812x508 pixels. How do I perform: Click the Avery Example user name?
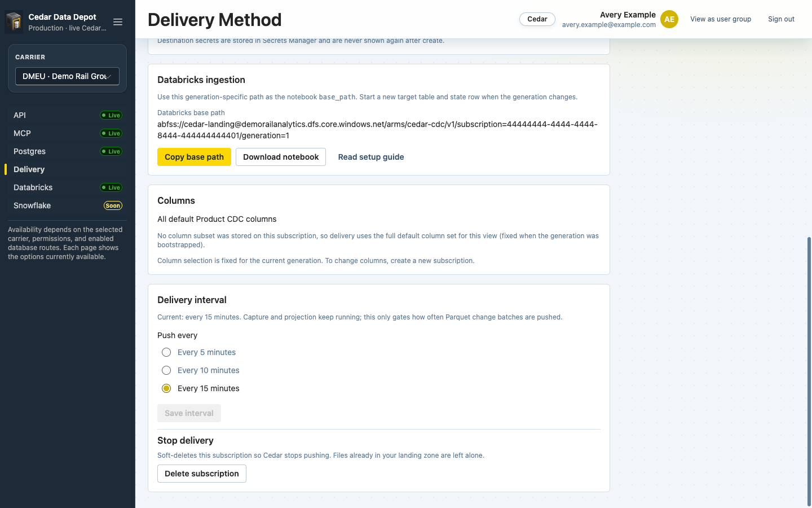pyautogui.click(x=628, y=15)
